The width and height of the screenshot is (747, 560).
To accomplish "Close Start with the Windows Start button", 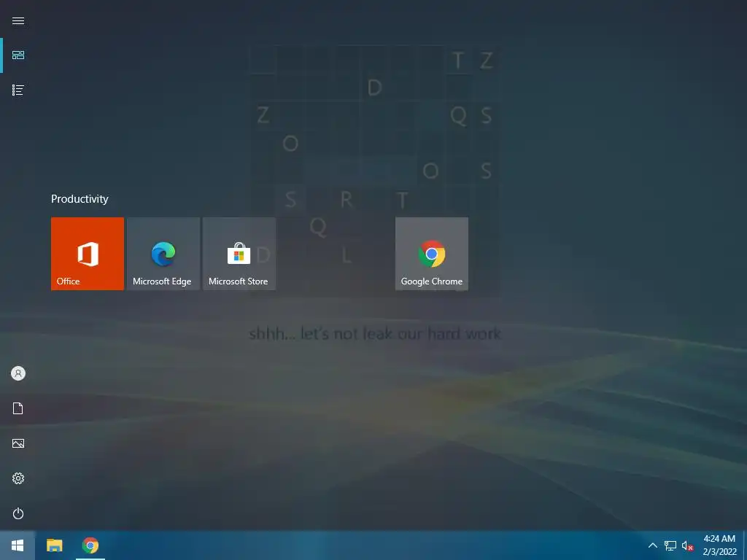I will tap(18, 545).
